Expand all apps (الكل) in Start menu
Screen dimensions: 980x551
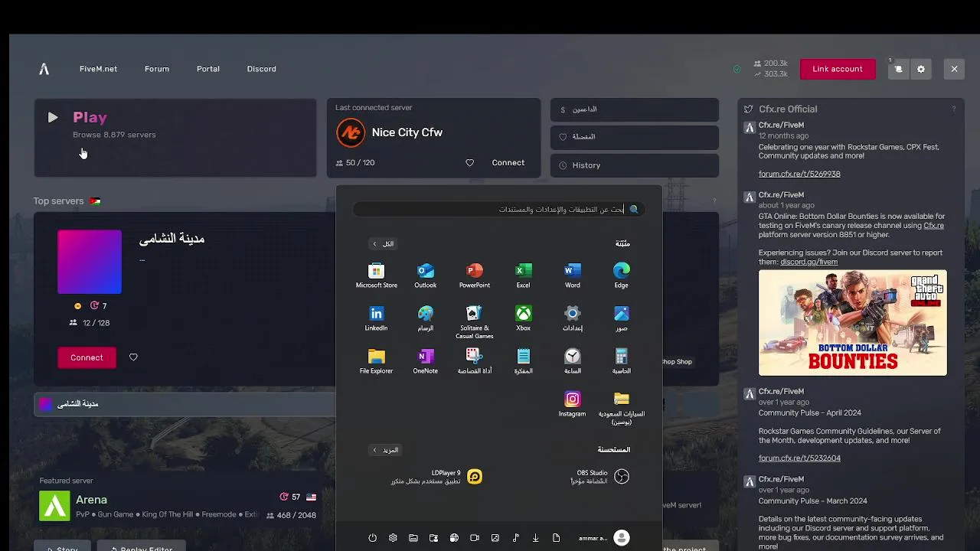[382, 244]
